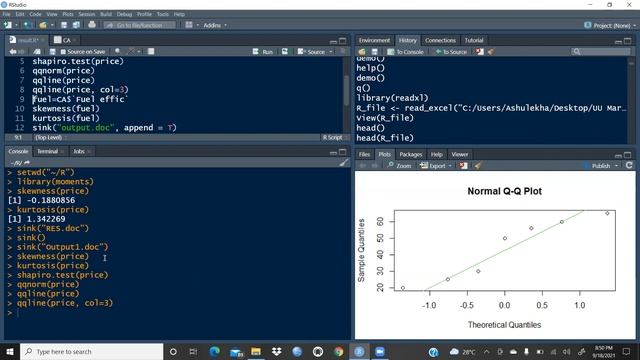Open the (Top Level) scope selector
The height and width of the screenshot is (360, 640).
[50, 138]
